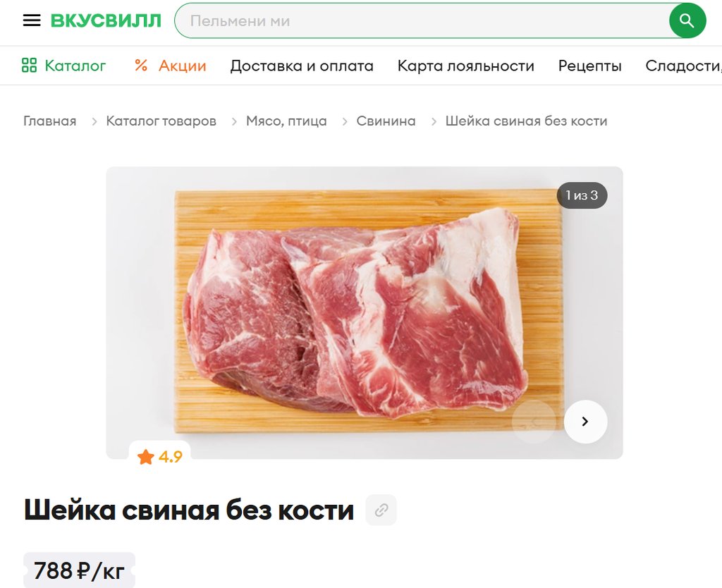The width and height of the screenshot is (722, 588).
Task: Open Свинина breadcrumb category
Action: pos(386,121)
